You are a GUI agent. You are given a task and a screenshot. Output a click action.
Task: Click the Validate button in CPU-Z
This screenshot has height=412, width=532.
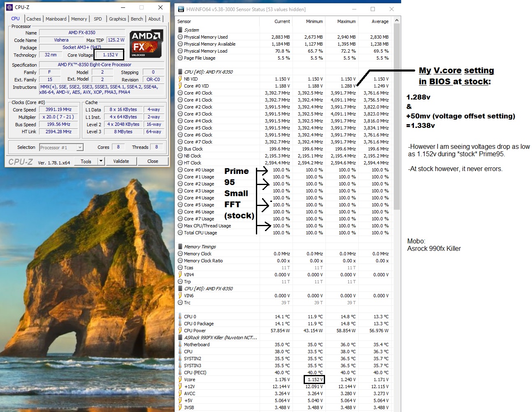tap(121, 161)
